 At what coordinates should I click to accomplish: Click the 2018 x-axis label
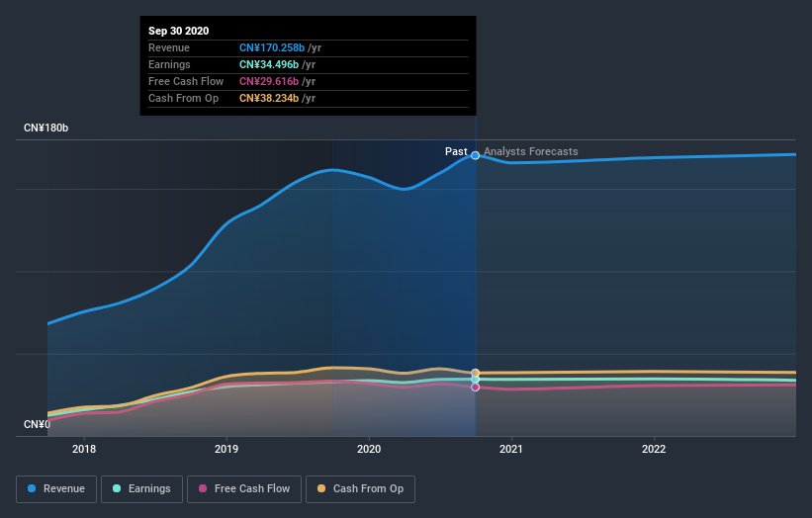[84, 449]
